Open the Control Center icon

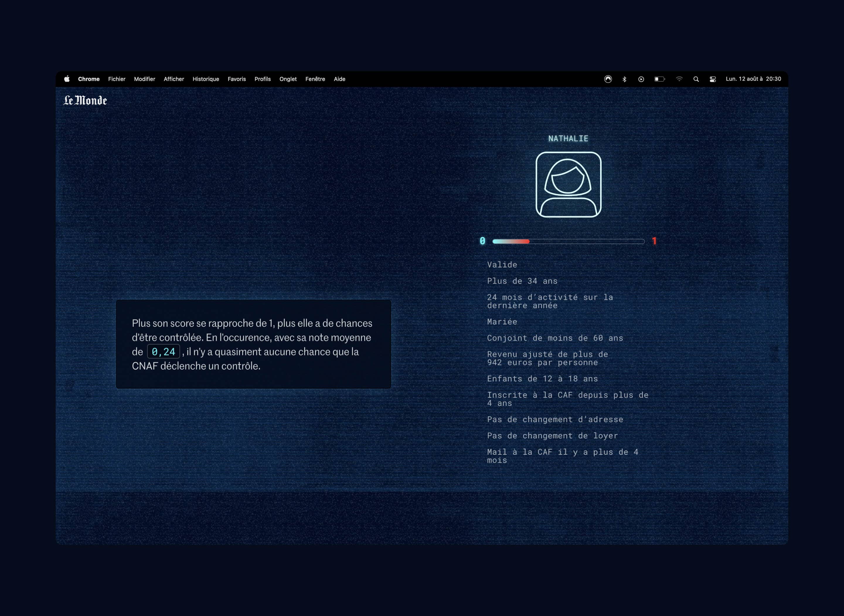(713, 79)
